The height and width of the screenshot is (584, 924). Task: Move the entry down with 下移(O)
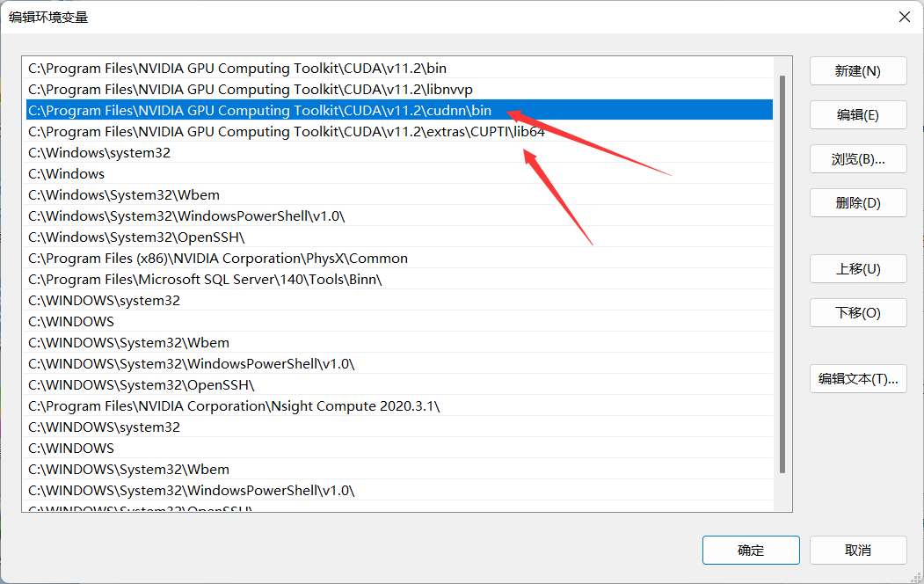tap(858, 312)
